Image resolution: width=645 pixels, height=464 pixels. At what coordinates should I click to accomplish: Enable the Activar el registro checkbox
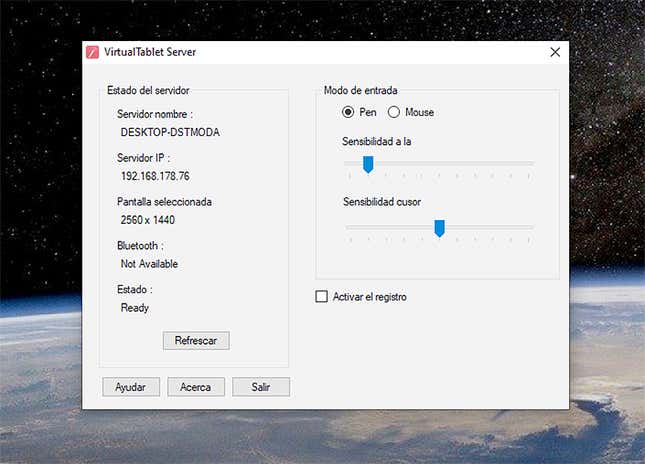[x=321, y=297]
